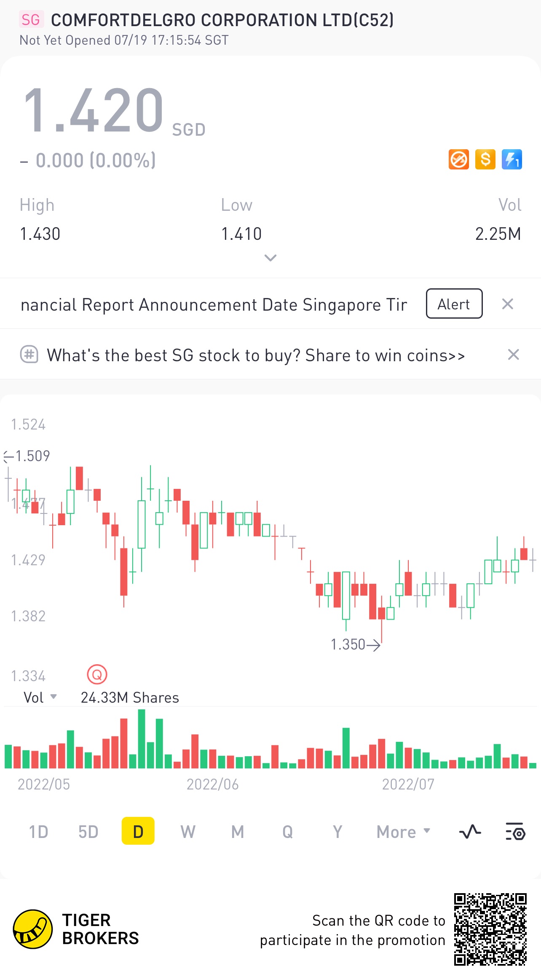Tap the blue lightning bolt badge icon
Viewport: 541px width, 980px height.
coord(512,160)
